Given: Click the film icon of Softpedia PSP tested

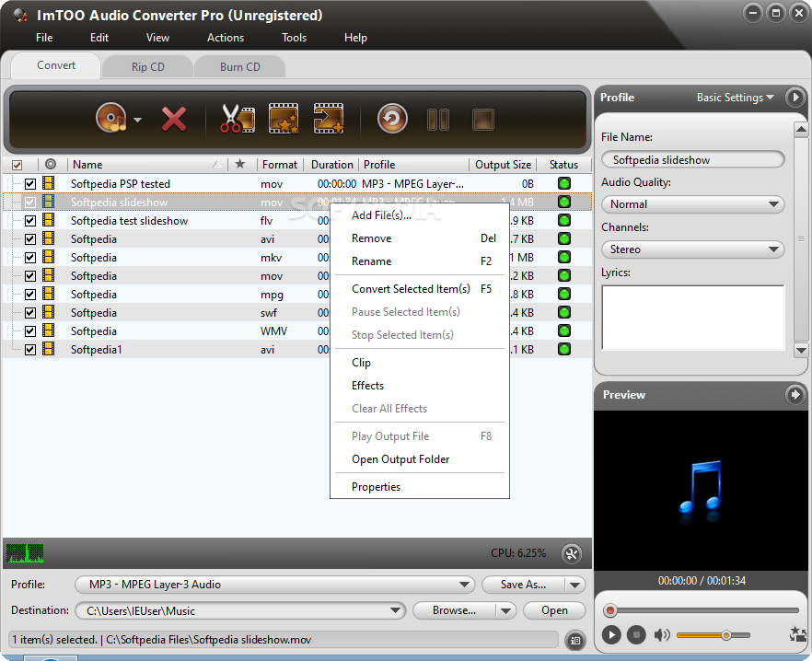Looking at the screenshot, I should [x=49, y=183].
